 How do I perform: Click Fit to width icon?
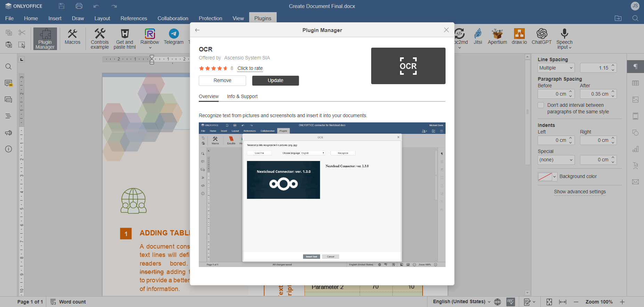(x=563, y=302)
